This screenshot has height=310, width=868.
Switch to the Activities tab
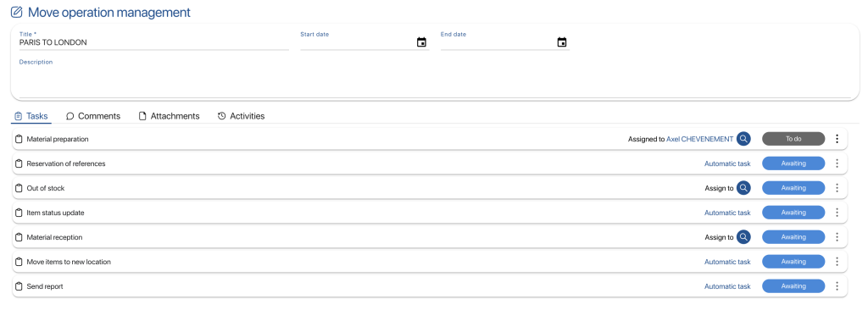pyautogui.click(x=241, y=116)
